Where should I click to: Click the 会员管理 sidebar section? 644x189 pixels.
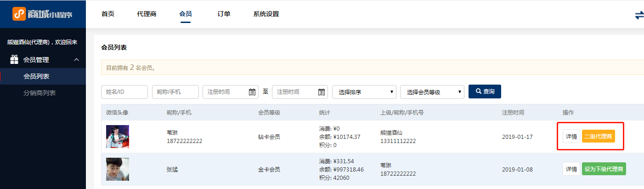coord(43,59)
